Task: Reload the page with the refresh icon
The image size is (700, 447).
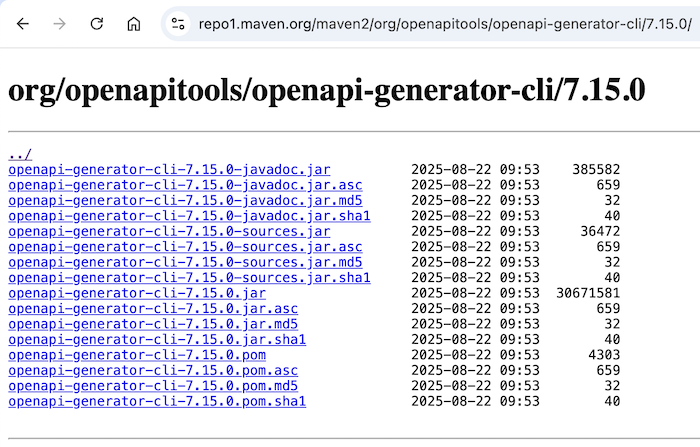Action: [96, 24]
